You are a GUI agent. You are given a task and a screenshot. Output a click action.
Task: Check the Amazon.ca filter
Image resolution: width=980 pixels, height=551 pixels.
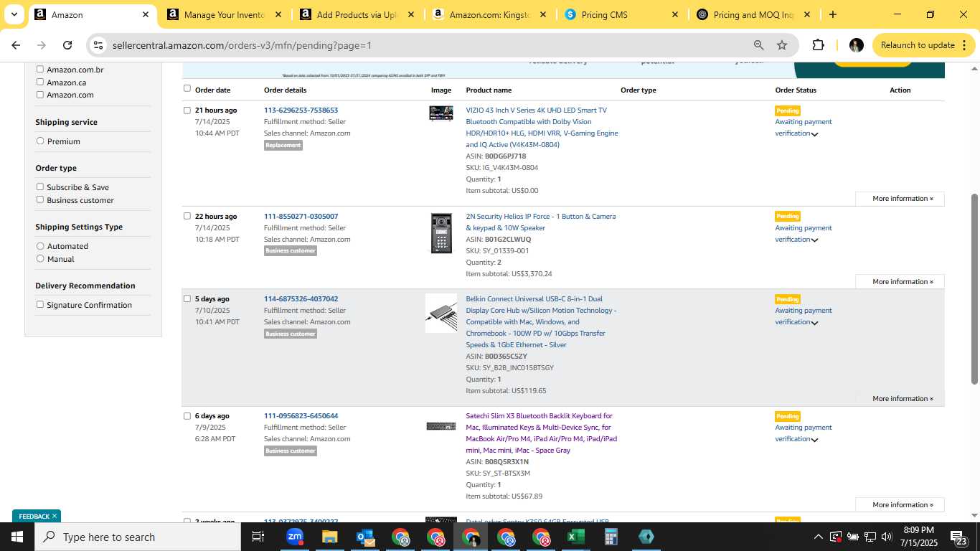click(40, 82)
